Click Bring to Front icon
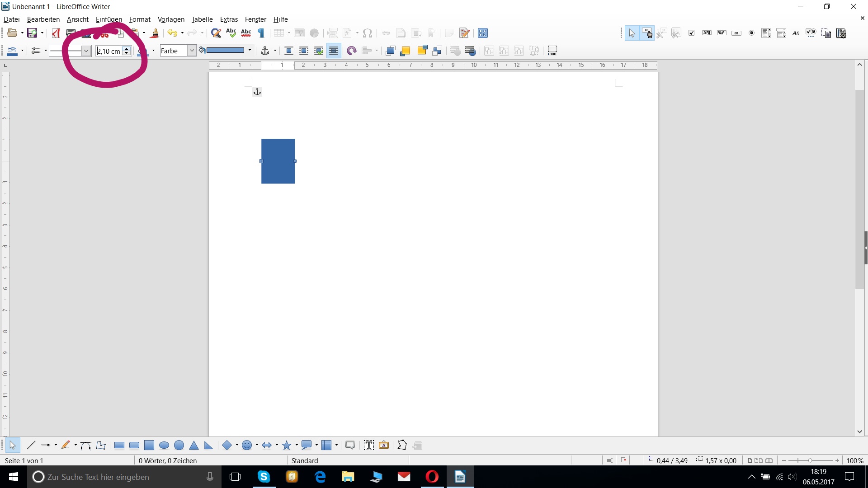868x488 pixels. tap(390, 51)
